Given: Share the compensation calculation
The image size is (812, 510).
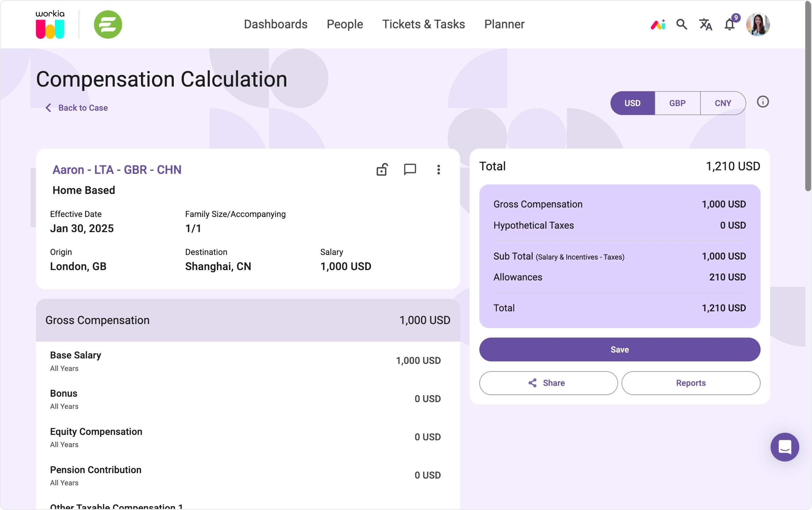Looking at the screenshot, I should 548,383.
